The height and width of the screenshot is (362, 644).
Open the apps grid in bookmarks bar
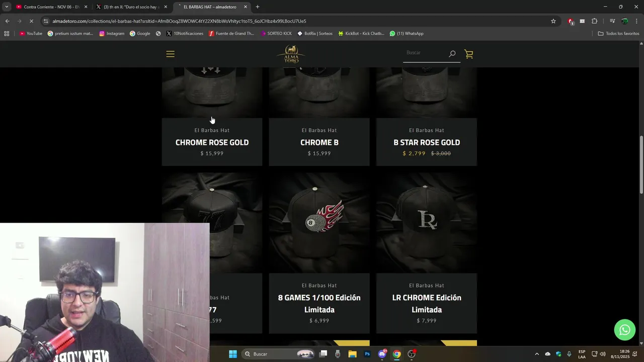click(7, 34)
